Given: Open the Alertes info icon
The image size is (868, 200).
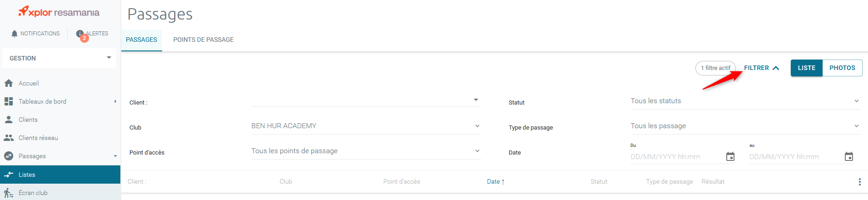Looking at the screenshot, I should pyautogui.click(x=80, y=34).
